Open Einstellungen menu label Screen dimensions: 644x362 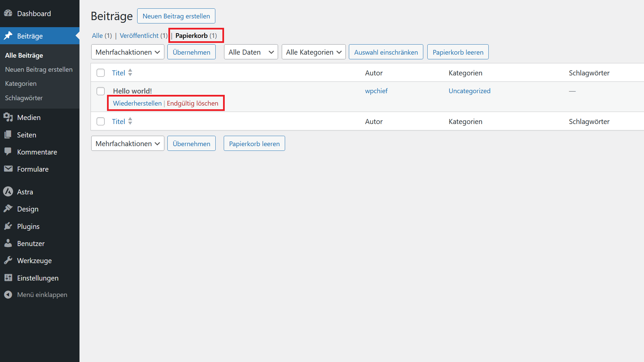pos(38,278)
